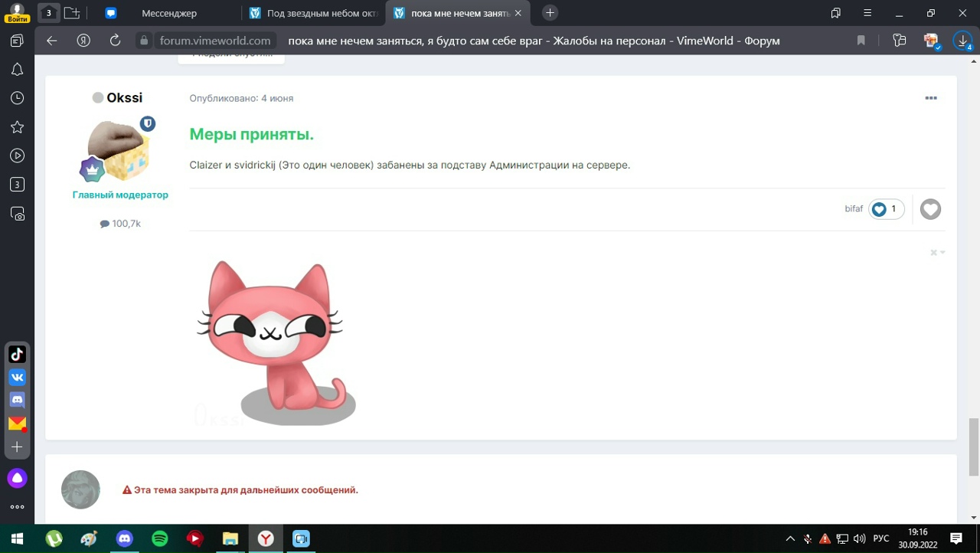Open VK from the browser sidebar
This screenshot has height=553, width=980.
pyautogui.click(x=17, y=377)
